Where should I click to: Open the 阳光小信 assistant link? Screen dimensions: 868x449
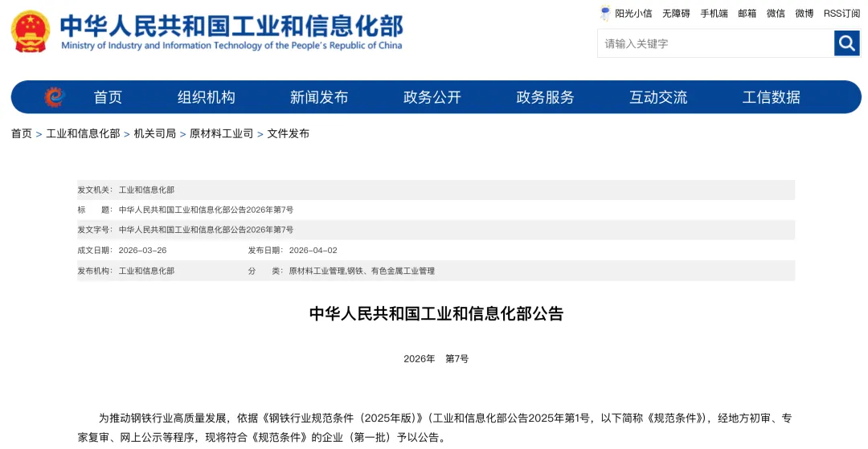click(x=633, y=14)
